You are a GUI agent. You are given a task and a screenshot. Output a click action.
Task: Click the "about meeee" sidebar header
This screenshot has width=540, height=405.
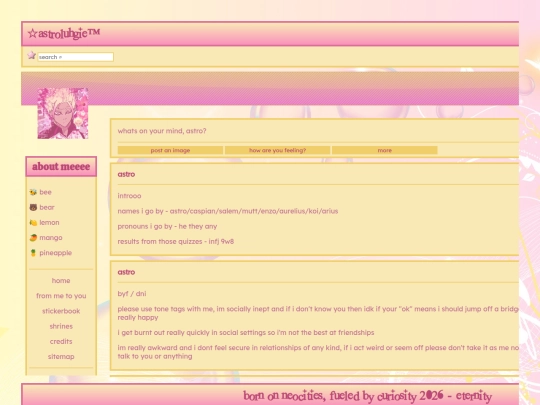61,167
